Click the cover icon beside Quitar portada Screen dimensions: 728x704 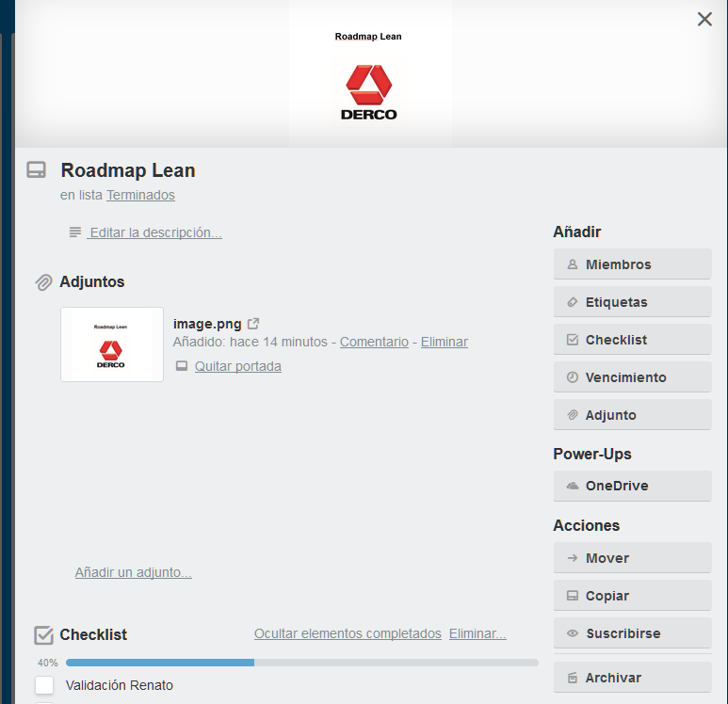182,366
